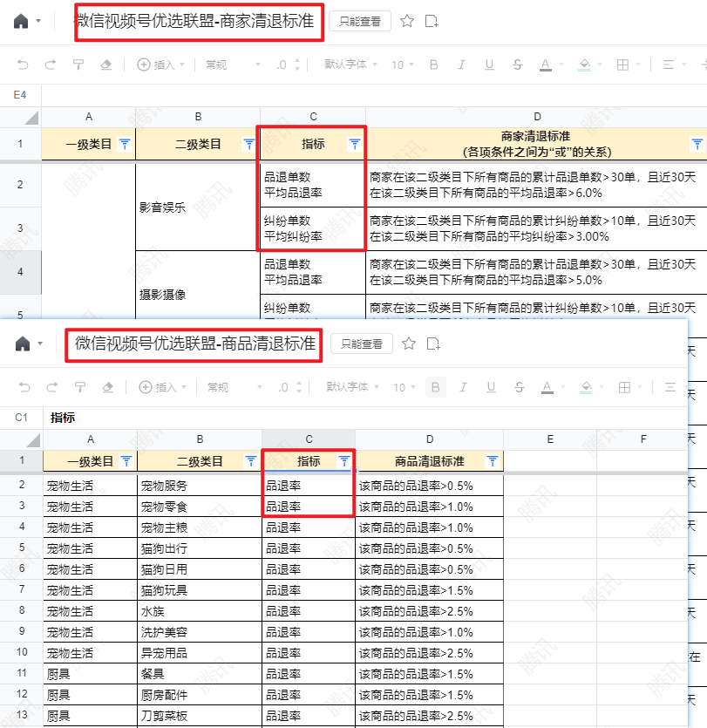Click cell name box showing C1

coord(21,418)
